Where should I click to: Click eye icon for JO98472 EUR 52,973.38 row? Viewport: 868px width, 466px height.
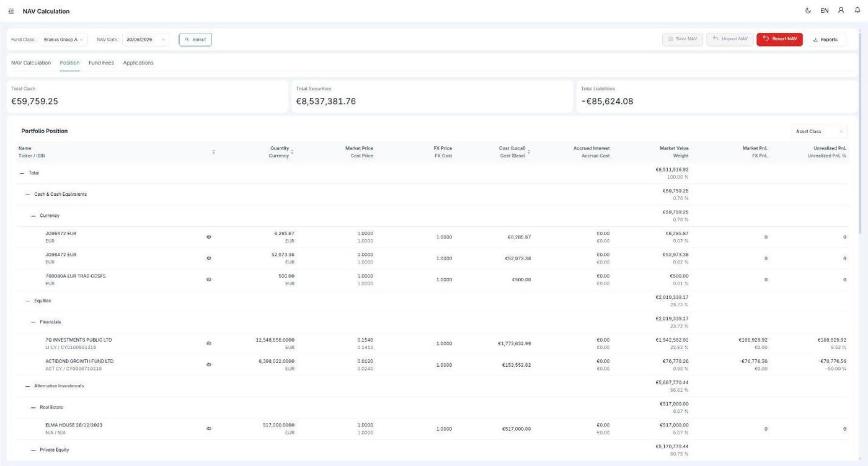tap(208, 258)
